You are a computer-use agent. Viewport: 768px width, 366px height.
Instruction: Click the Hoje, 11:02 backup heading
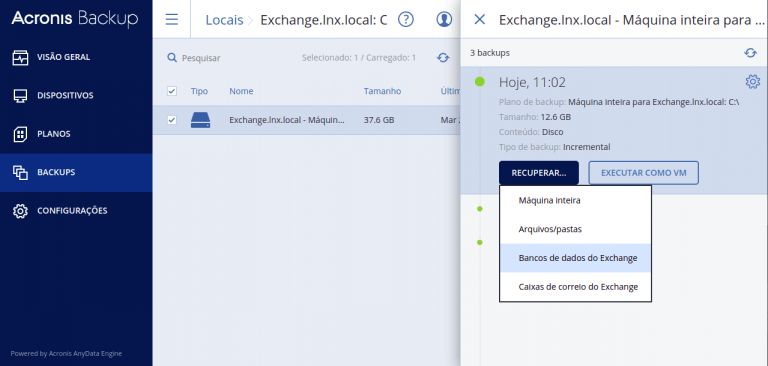(531, 82)
